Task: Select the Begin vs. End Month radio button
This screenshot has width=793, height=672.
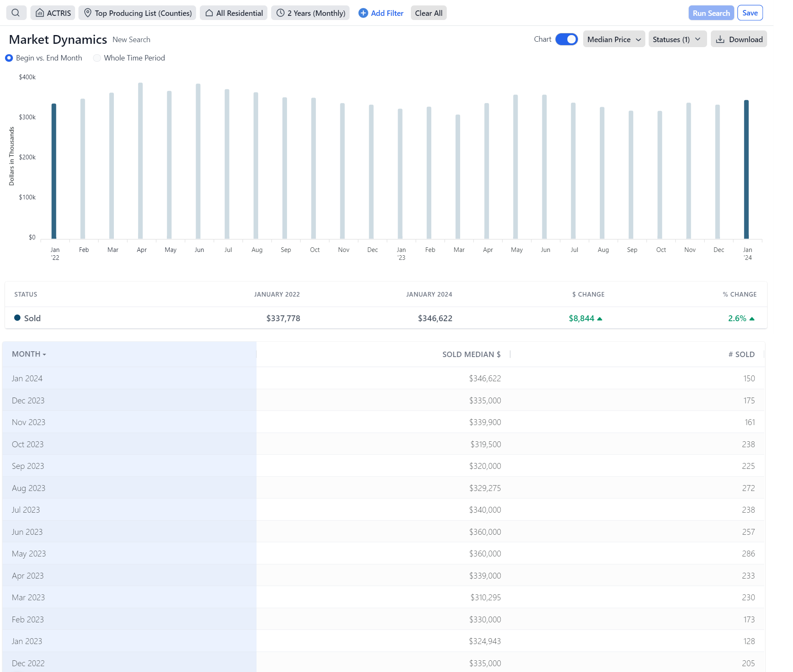Action: [9, 58]
